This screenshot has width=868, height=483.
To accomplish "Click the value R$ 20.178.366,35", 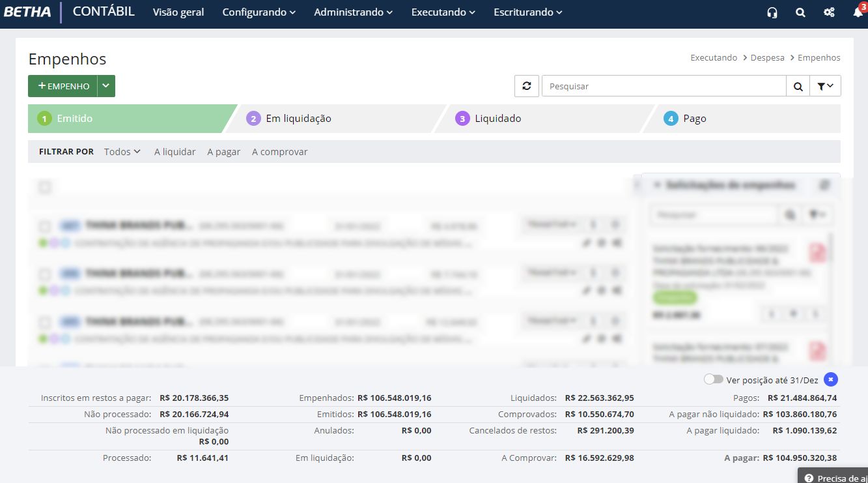I will point(194,398).
